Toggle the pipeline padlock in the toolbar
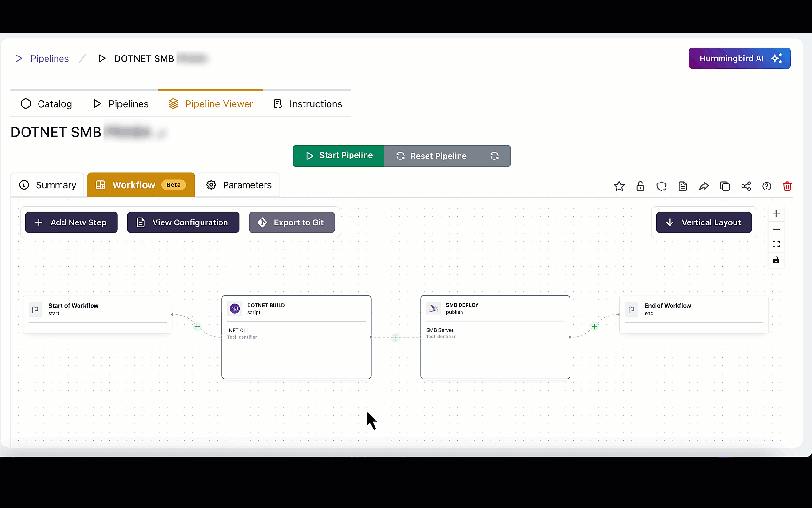Viewport: 812px width, 508px height. [640, 186]
